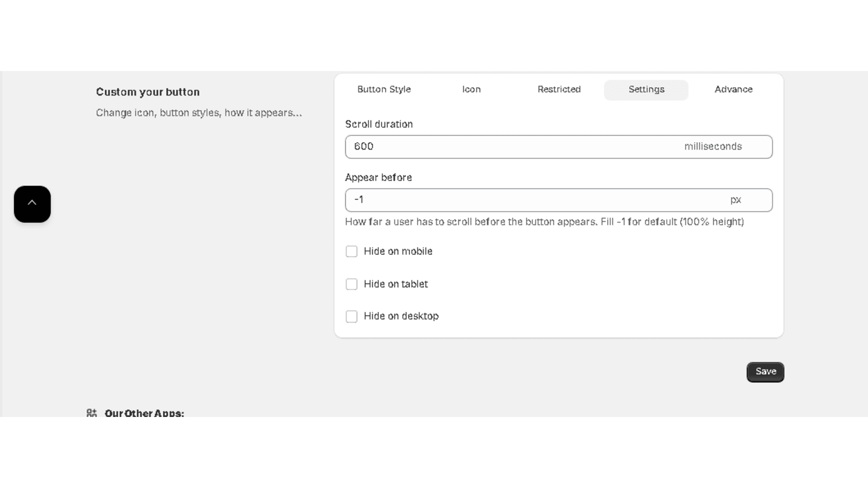Tick the Hide on tablet checkbox

pyautogui.click(x=352, y=284)
